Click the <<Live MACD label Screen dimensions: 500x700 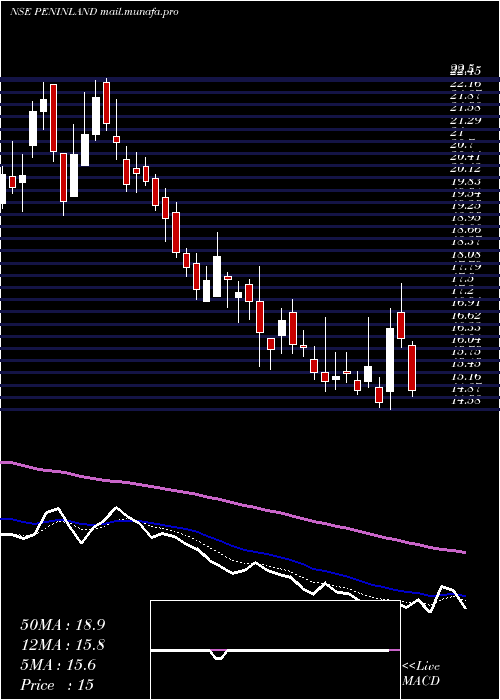pyautogui.click(x=421, y=674)
